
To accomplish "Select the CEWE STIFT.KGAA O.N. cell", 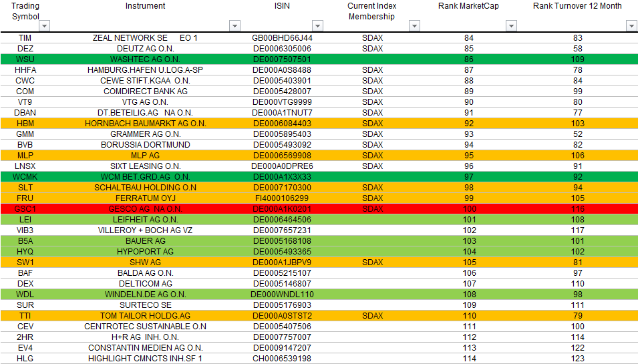I will (x=145, y=81).
